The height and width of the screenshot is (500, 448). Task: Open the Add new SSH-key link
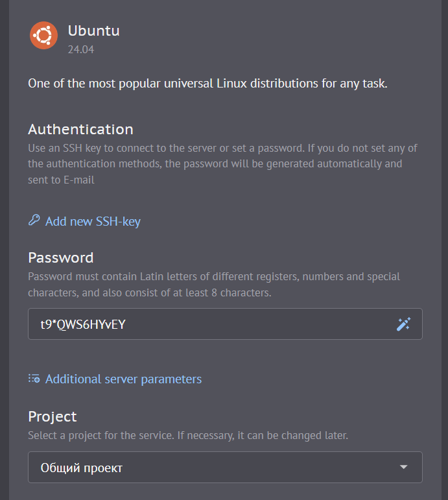pyautogui.click(x=93, y=222)
